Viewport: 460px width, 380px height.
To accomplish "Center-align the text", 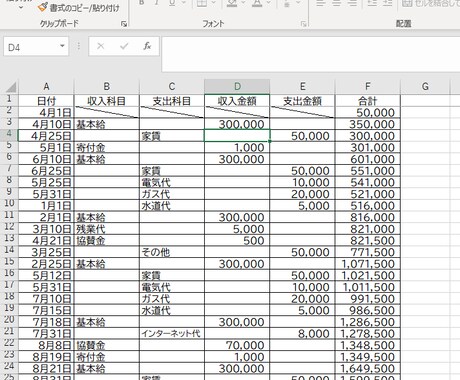I will [337, 3].
